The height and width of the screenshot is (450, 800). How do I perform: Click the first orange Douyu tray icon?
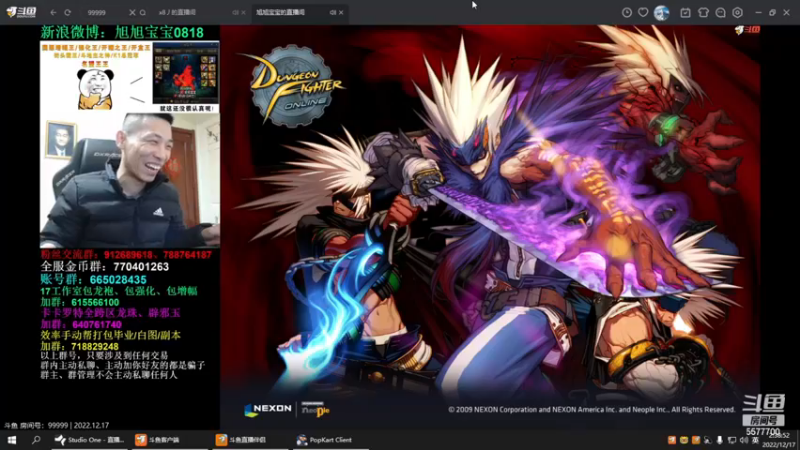click(x=671, y=440)
